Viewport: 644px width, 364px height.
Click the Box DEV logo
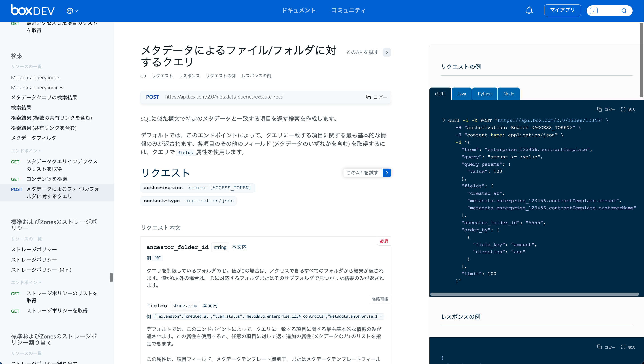tap(33, 10)
